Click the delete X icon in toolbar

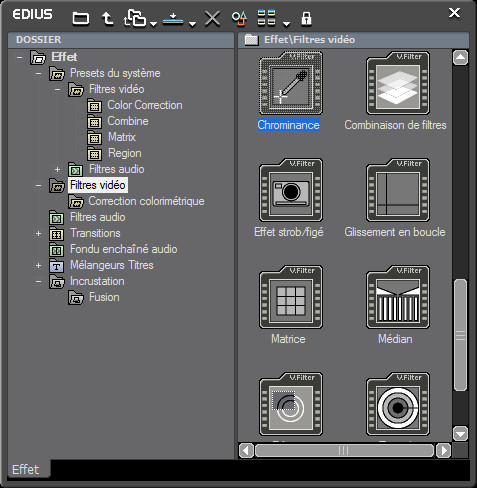(x=212, y=18)
